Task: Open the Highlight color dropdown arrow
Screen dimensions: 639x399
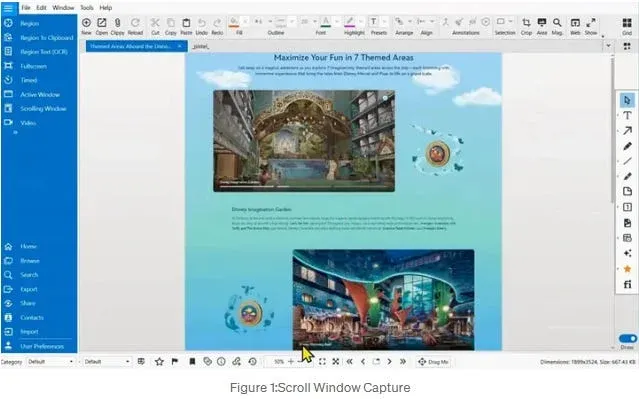Action: pos(361,22)
